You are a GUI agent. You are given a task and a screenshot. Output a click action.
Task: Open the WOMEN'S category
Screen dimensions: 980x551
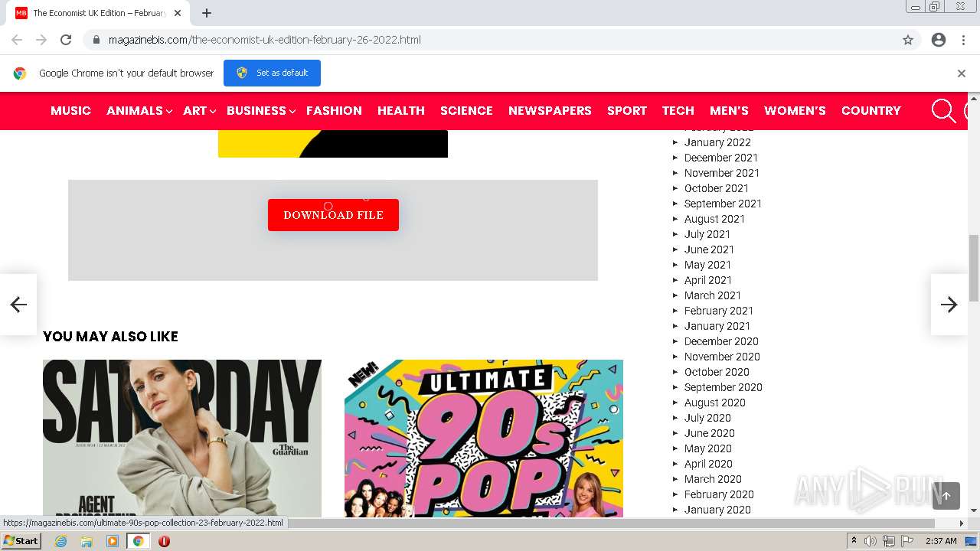point(795,111)
